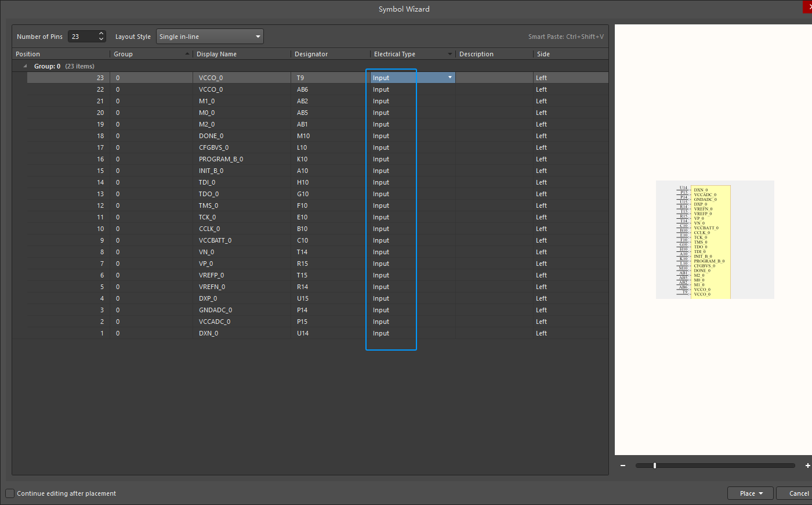Select the PROGRAM_B_0 display name cell
812x505 pixels.
point(242,159)
